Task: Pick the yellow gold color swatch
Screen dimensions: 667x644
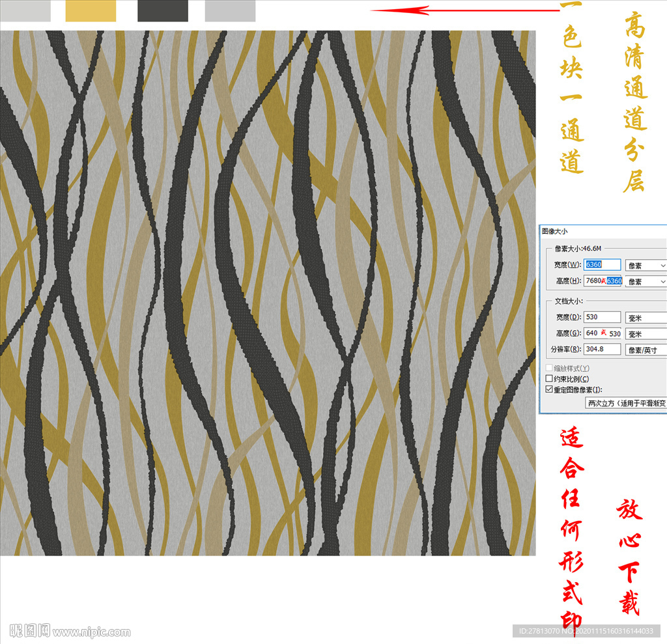Action: (91, 10)
